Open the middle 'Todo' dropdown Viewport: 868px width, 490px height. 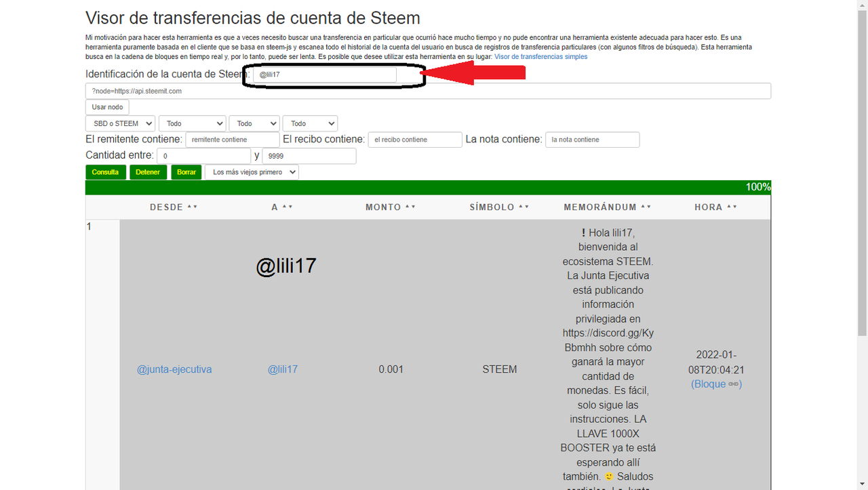click(254, 123)
